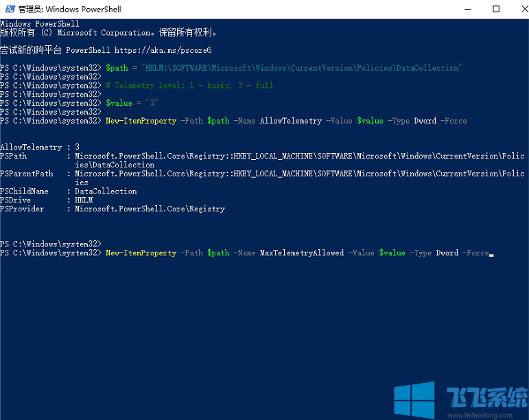Minimize the PowerShell window
This screenshot has height=420, width=529.
[468, 9]
